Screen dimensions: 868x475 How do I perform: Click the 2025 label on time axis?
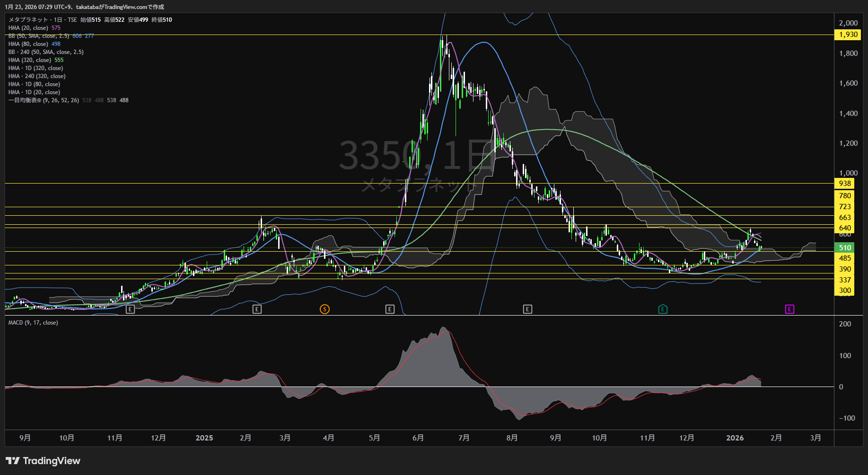click(x=204, y=438)
